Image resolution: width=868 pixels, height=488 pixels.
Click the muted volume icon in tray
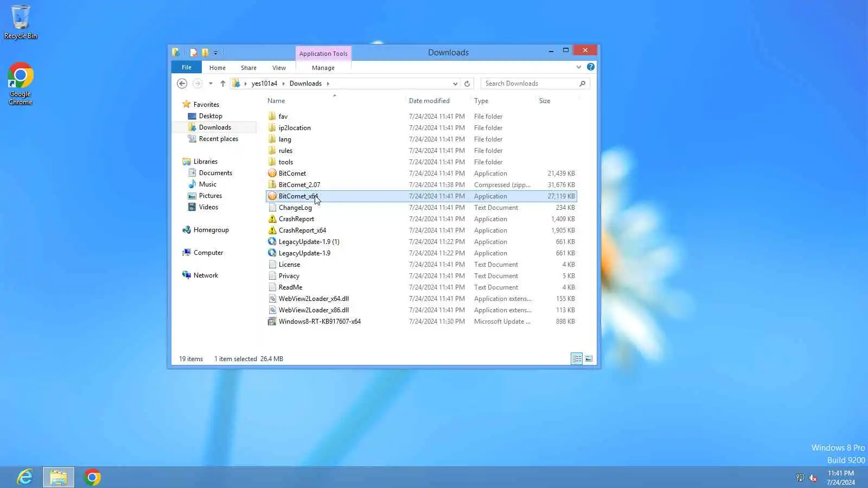coord(813,478)
